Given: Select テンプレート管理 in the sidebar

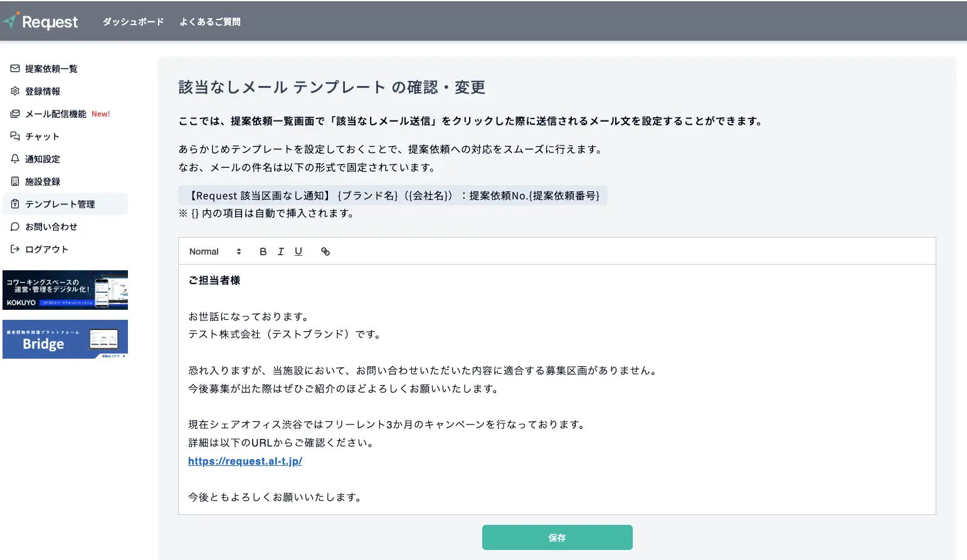Looking at the screenshot, I should [x=60, y=204].
